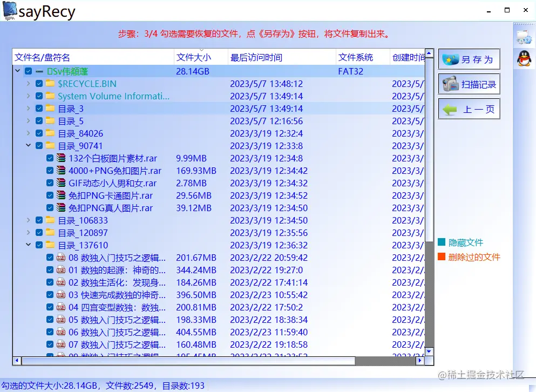Click the rar icon of 132个白板图片素材.rar

pyautogui.click(x=61, y=158)
